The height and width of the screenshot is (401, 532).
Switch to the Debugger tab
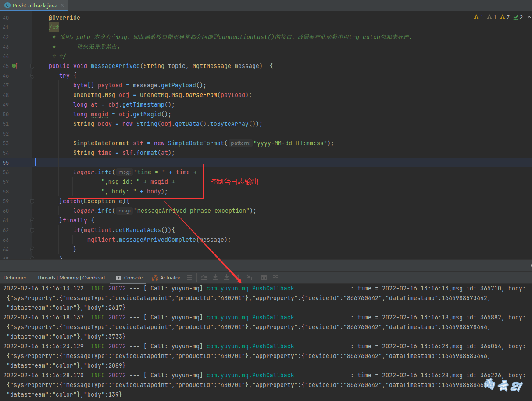(15, 278)
